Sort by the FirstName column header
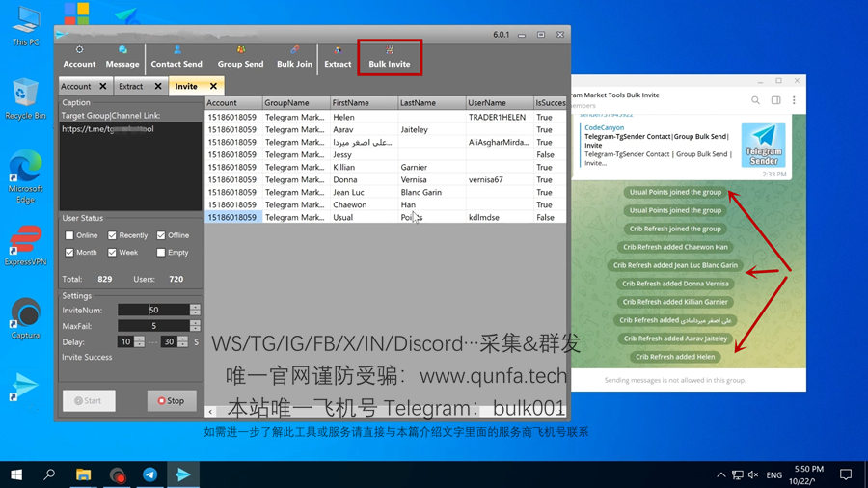Image resolution: width=868 pixels, height=488 pixels. tap(365, 103)
